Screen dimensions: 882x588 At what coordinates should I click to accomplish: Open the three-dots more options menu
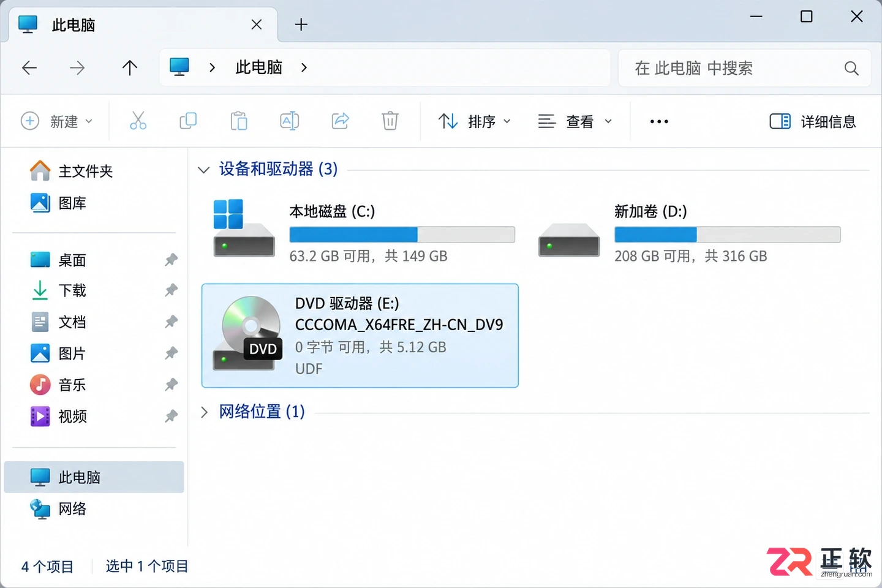(659, 121)
